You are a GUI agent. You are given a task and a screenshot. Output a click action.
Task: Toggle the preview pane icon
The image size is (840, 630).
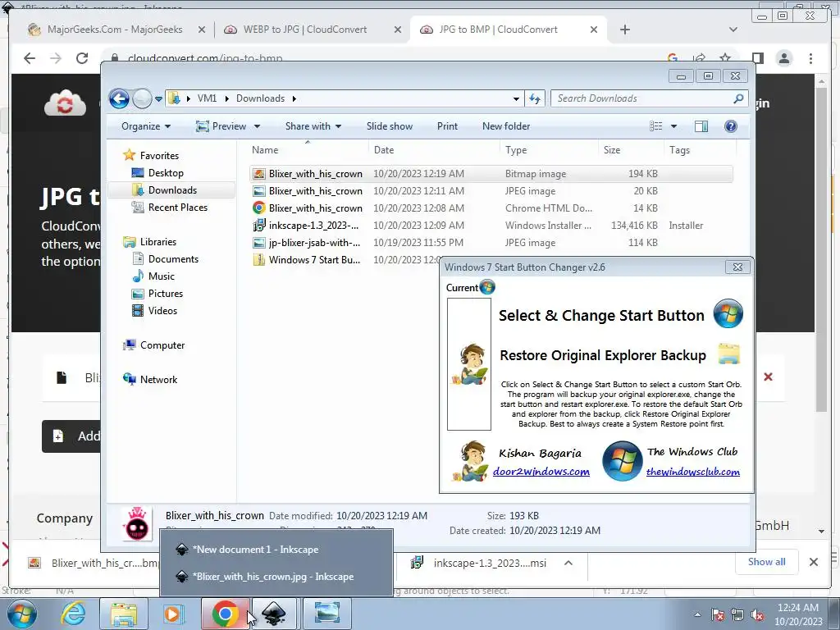(x=701, y=126)
